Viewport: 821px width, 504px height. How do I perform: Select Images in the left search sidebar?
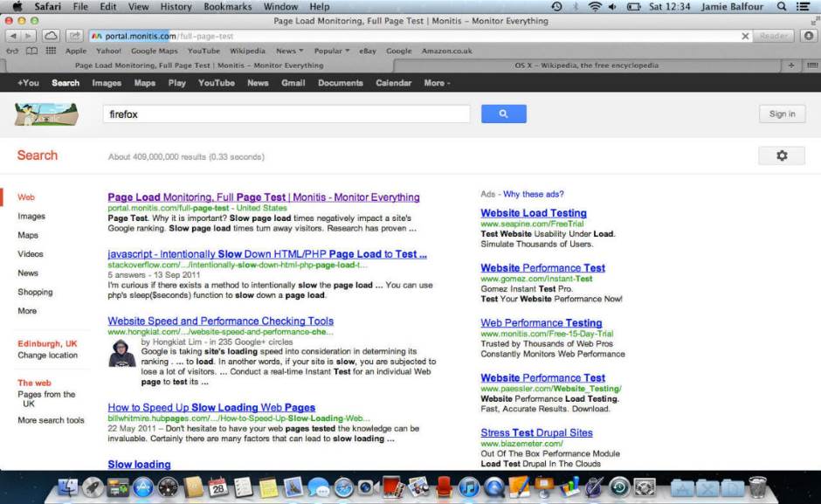pos(31,216)
